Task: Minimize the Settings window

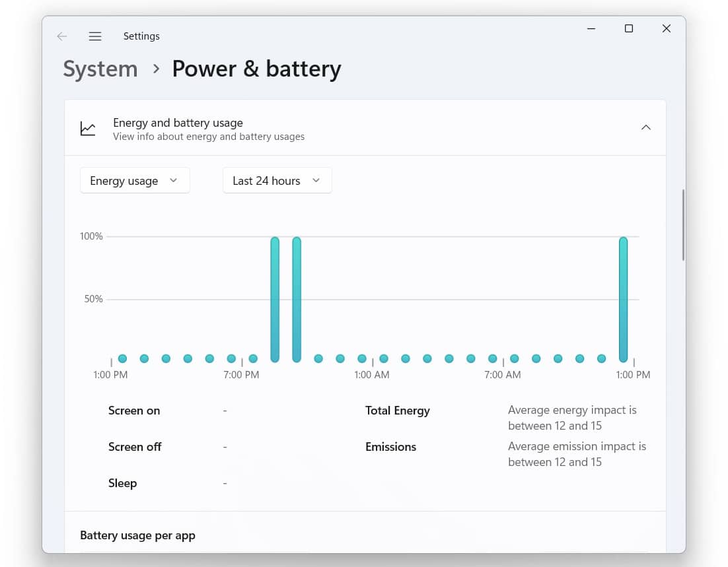Action: pyautogui.click(x=591, y=28)
